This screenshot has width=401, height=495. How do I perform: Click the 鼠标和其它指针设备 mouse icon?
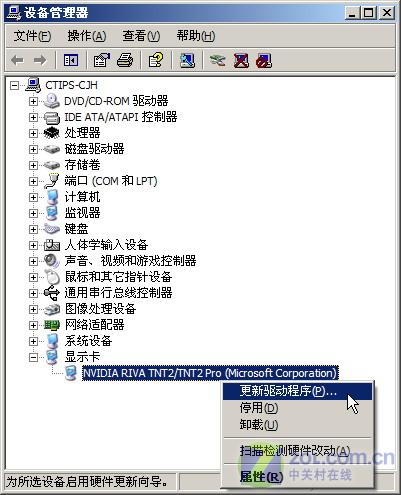pos(52,277)
